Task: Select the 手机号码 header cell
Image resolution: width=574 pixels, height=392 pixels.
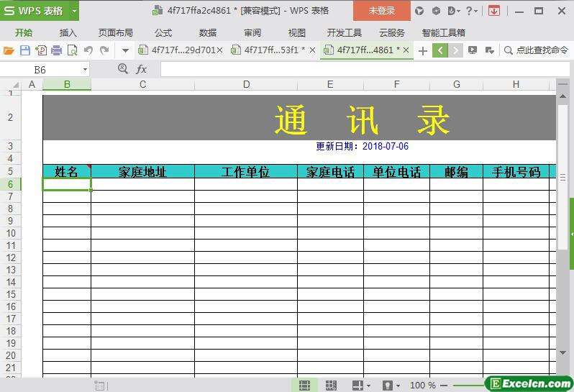Action: click(516, 172)
